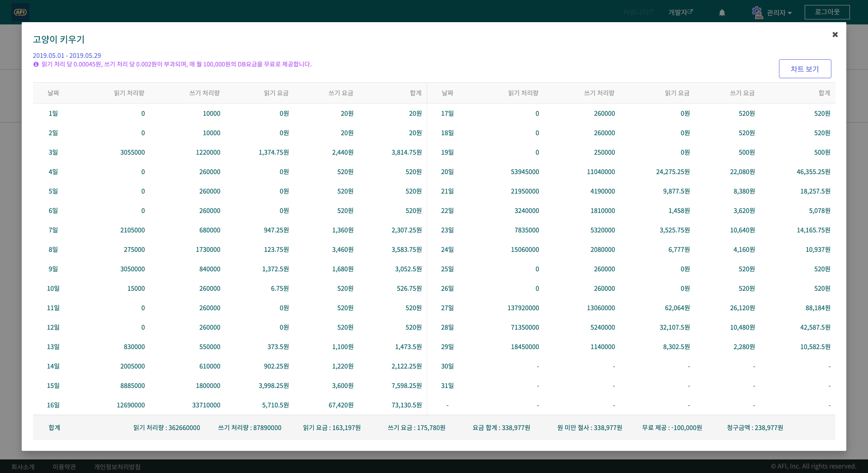Open 이용약관 footer link
868x473 pixels.
(x=64, y=467)
